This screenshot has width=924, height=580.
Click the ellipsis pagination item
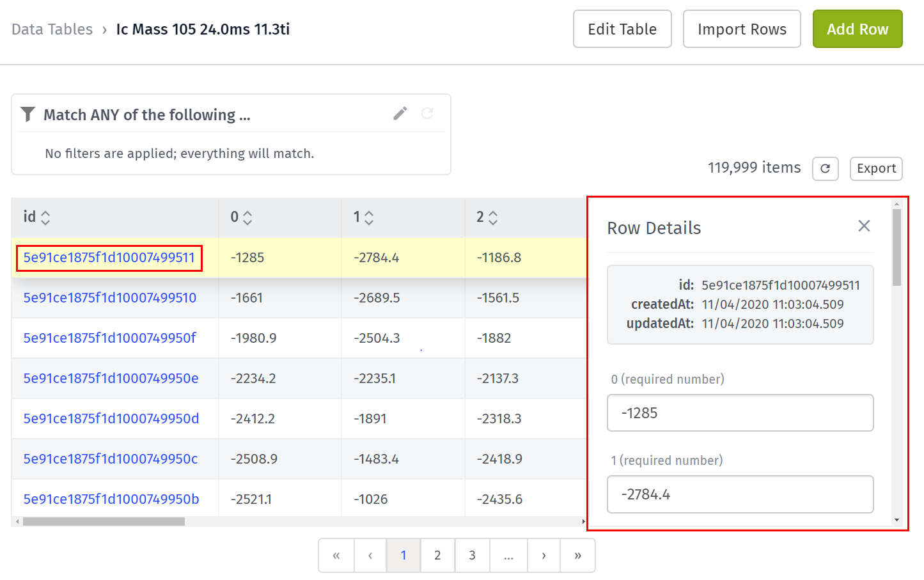coord(508,555)
